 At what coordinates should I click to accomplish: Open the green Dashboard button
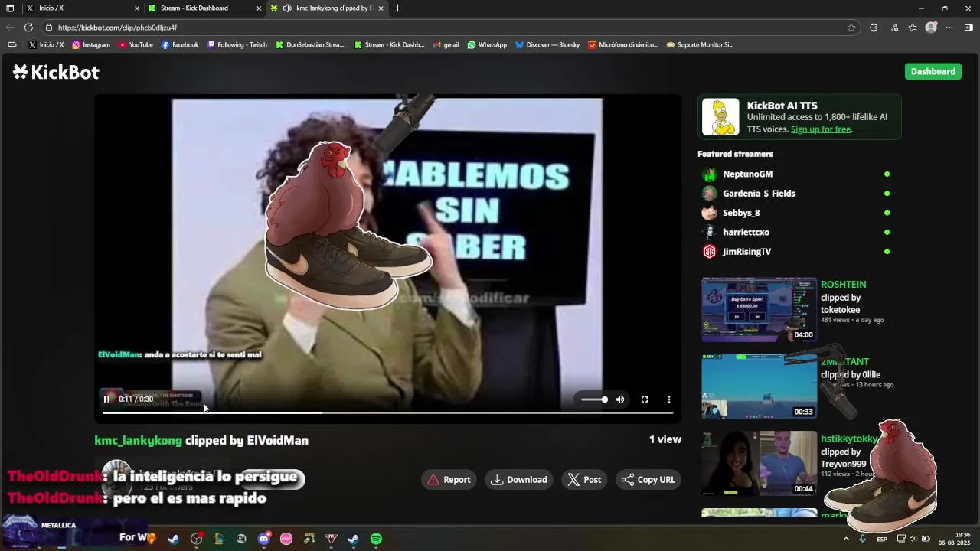click(933, 71)
